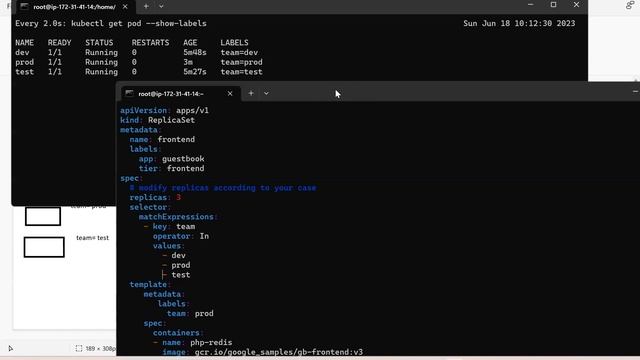Click the replicas value '3'
The image size is (640, 360).
coord(178,198)
